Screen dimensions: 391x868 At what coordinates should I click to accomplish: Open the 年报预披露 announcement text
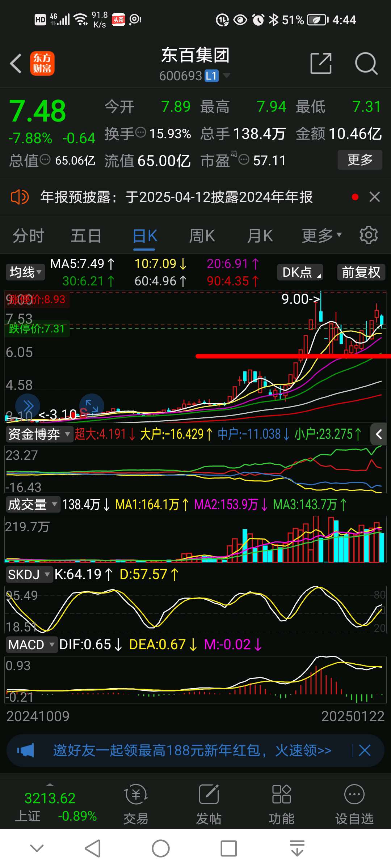176,197
